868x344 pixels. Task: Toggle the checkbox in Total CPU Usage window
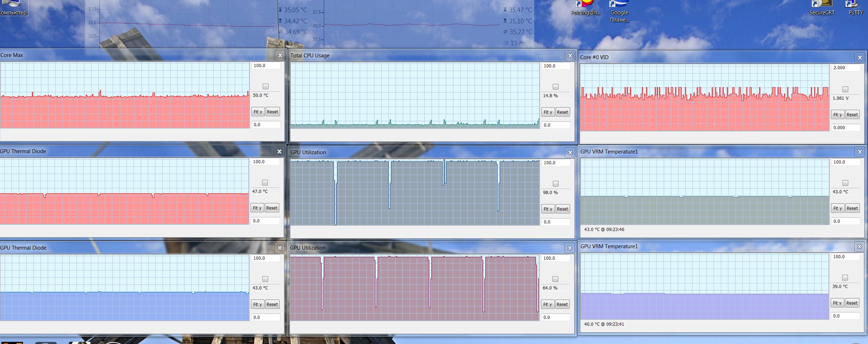(x=556, y=87)
